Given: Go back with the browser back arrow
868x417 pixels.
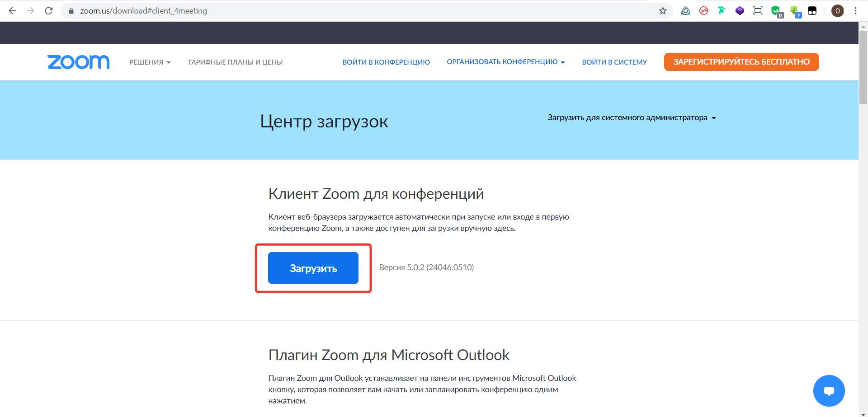Looking at the screenshot, I should click(x=13, y=10).
